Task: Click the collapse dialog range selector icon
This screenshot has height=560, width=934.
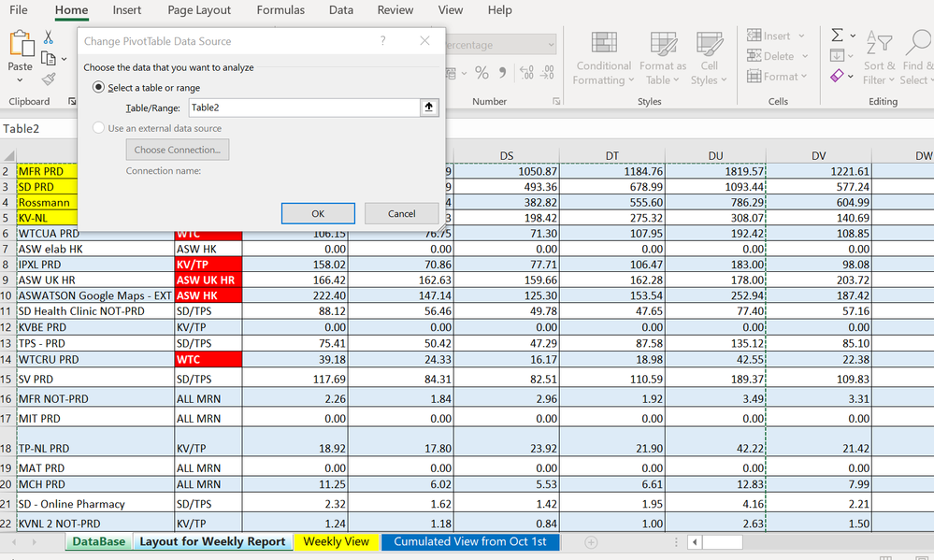Action: 429,108
